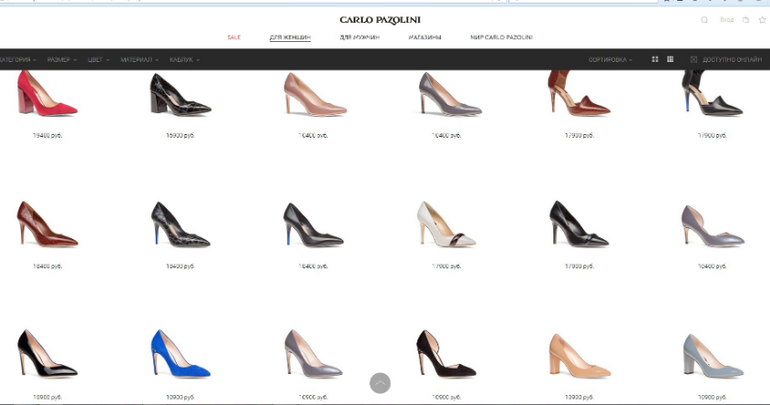Click the Вход login link
Image resolution: width=770 pixels, height=405 pixels.
tap(727, 20)
